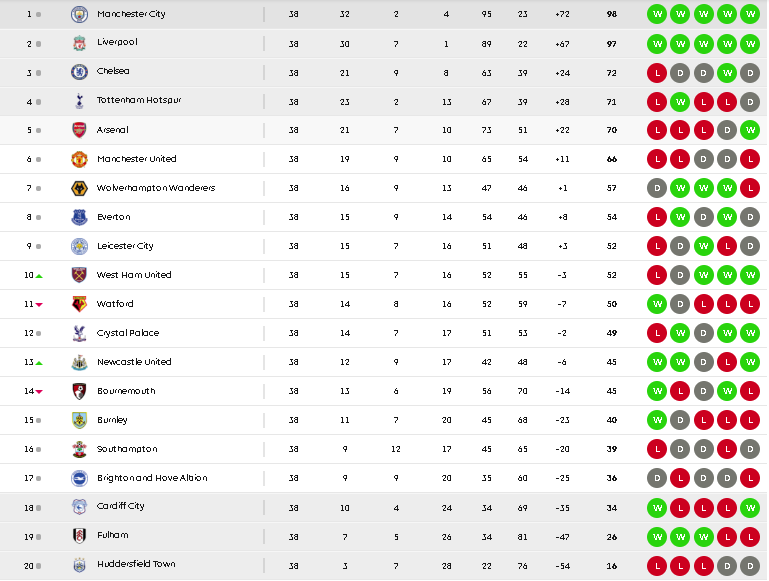The image size is (769, 581).
Task: Click West Ham United's green up arrow
Action: tap(39, 275)
